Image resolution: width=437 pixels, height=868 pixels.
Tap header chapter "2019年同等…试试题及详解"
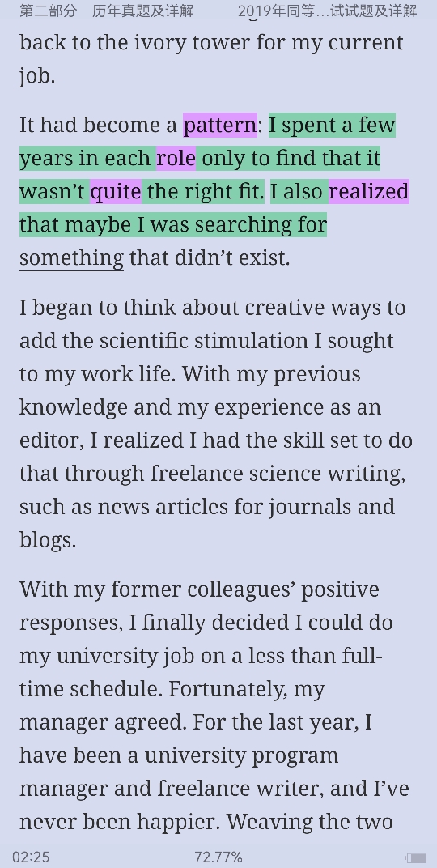(x=328, y=11)
